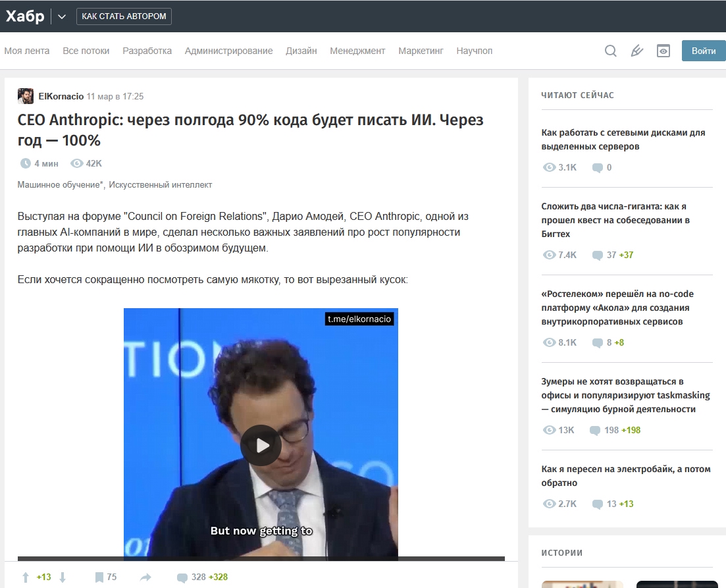
Task: Open comments icon showing 8 comments
Action: pos(598,343)
